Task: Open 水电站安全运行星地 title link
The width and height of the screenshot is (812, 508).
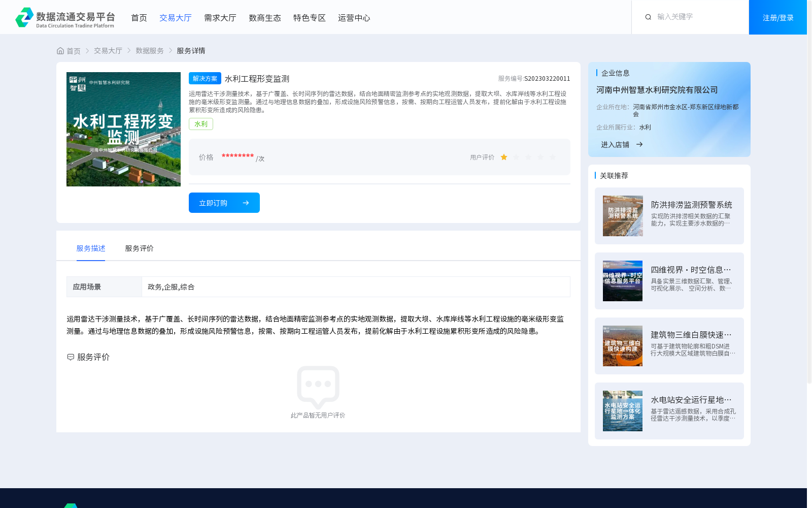Action: pos(691,400)
